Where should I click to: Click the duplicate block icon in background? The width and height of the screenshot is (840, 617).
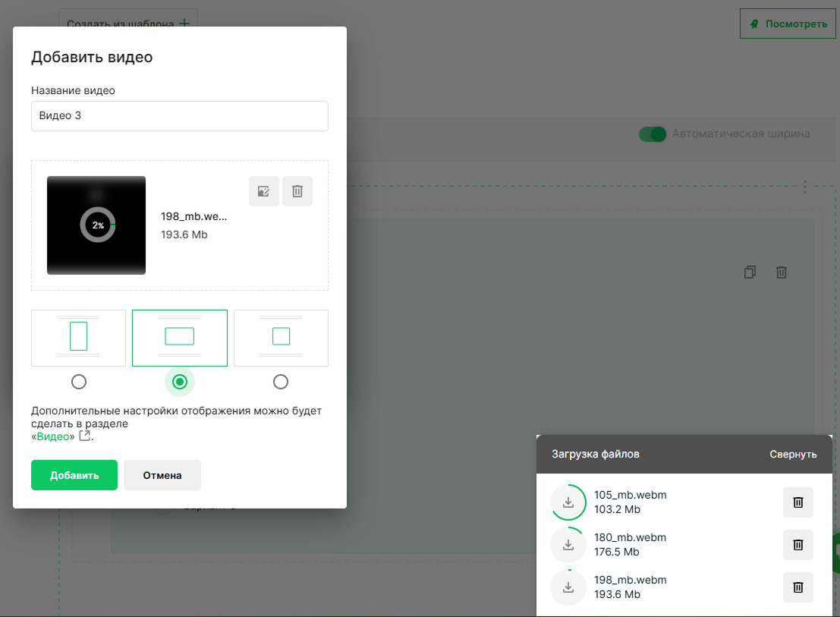(750, 272)
